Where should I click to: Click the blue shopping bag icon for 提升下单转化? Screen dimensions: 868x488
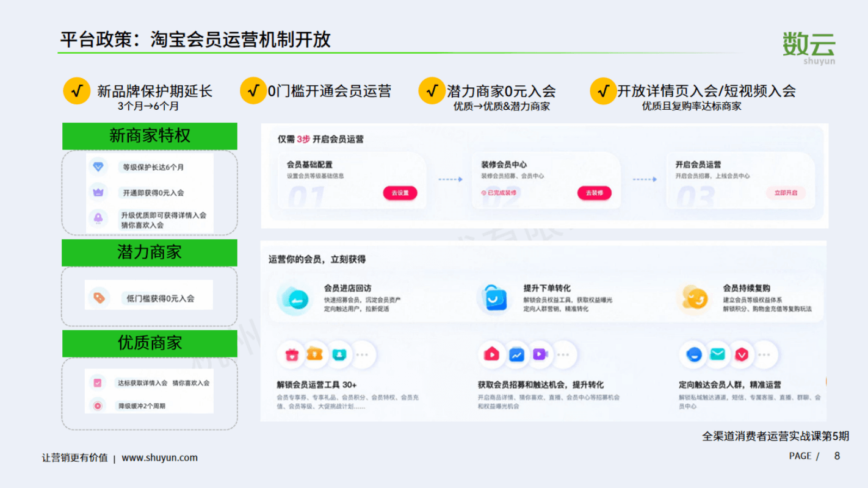[x=494, y=298]
